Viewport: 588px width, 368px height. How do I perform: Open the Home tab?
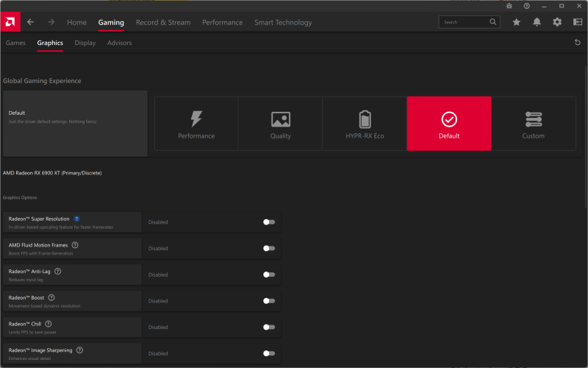tap(76, 23)
